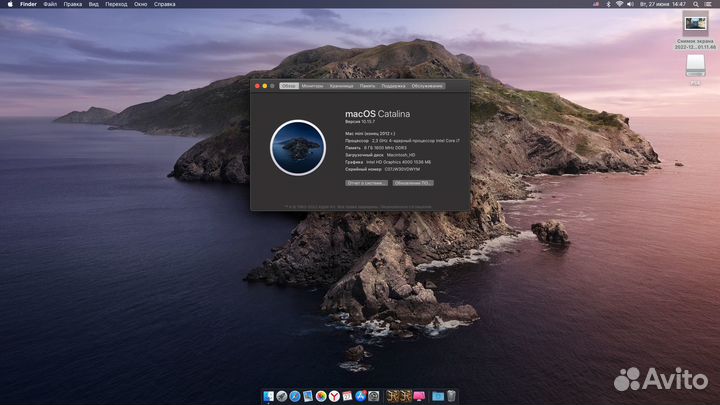Click the Macintosh HD startup disk line
The image size is (720, 405).
point(380,155)
